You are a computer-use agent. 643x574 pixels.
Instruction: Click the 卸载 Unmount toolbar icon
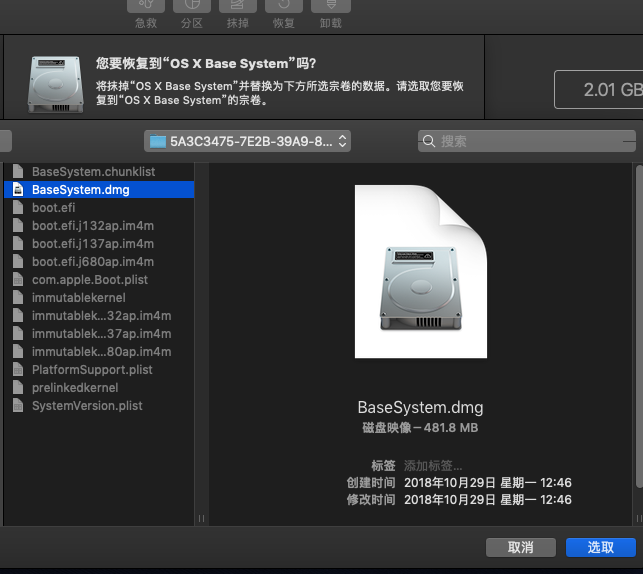coord(330,12)
